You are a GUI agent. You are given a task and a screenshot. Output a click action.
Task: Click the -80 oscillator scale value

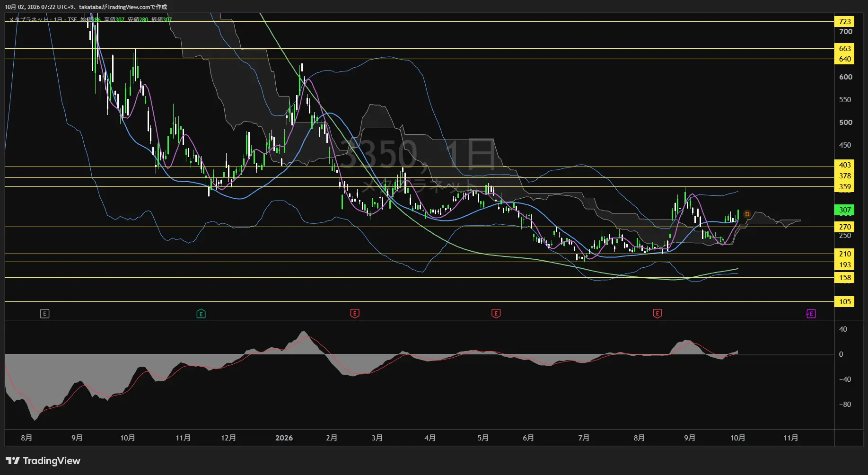pyautogui.click(x=845, y=405)
